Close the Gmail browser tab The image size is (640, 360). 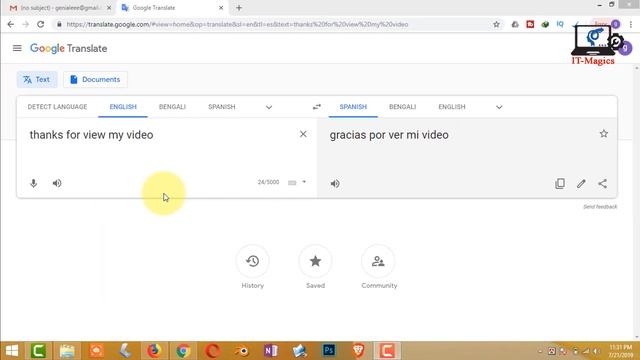coord(109,8)
